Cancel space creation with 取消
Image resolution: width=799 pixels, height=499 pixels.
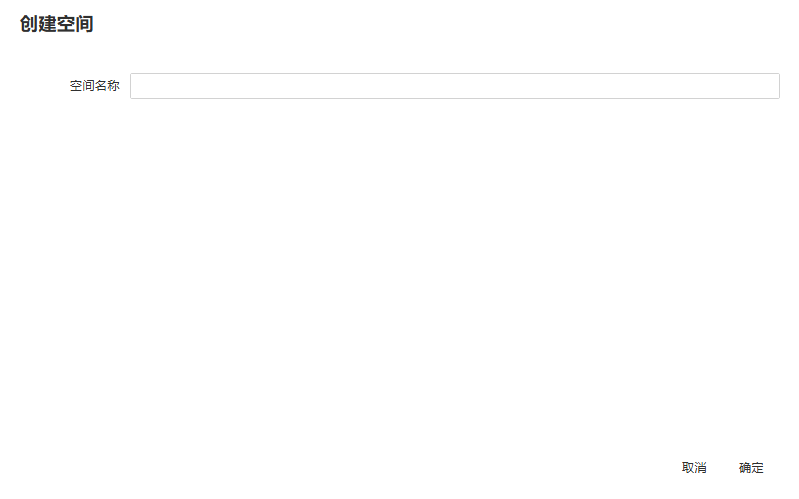click(x=694, y=467)
